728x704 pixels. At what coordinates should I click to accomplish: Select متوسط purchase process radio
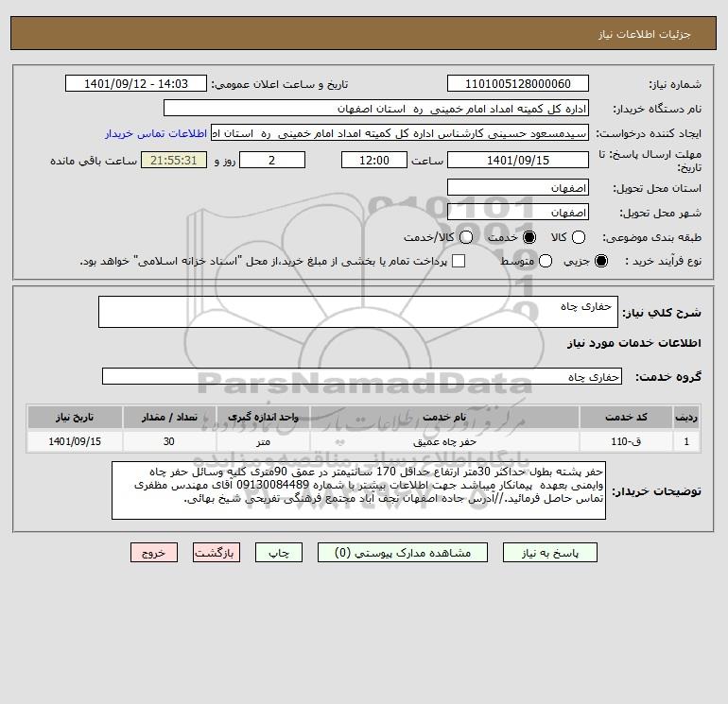[x=546, y=261]
